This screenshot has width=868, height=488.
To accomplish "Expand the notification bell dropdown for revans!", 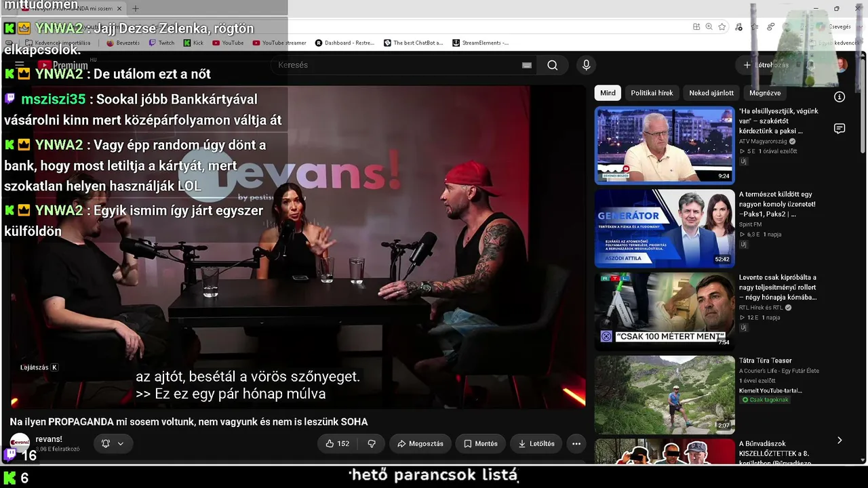I will click(113, 444).
